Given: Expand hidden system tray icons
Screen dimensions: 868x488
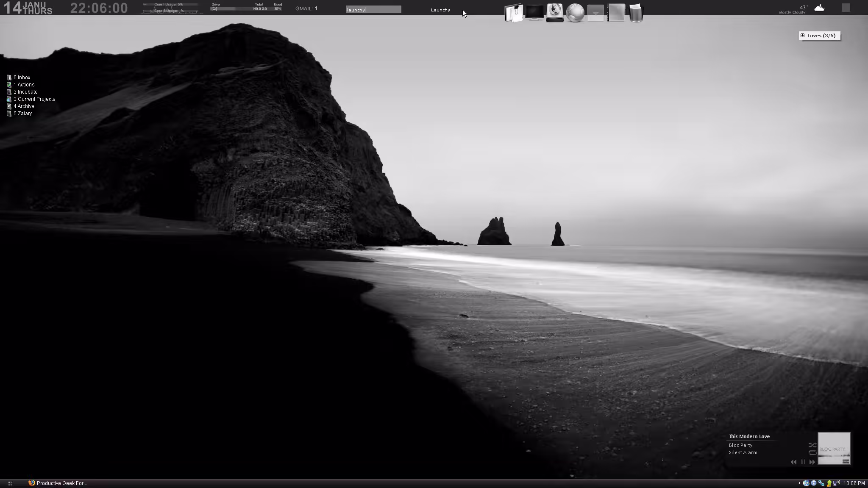Looking at the screenshot, I should (799, 483).
